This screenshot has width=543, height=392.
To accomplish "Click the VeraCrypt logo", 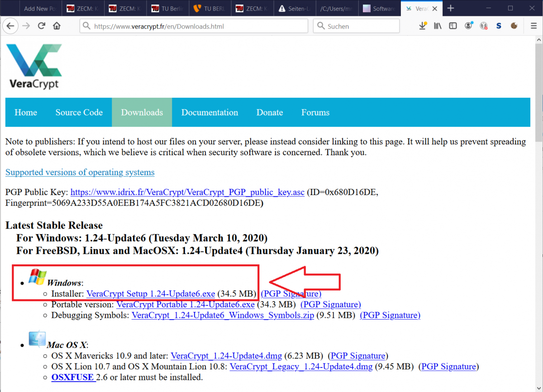I will [x=34, y=67].
